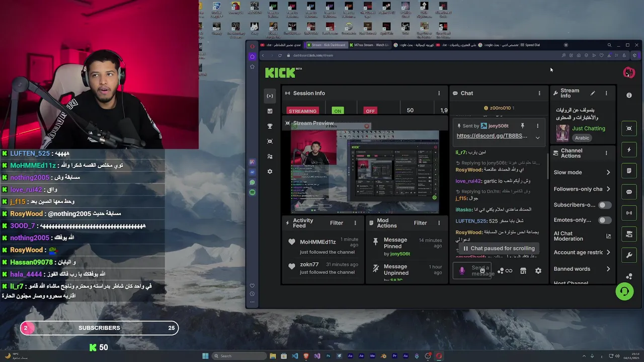Open Opera sidebar Spotify icon
This screenshot has width=644, height=362.
point(252,192)
